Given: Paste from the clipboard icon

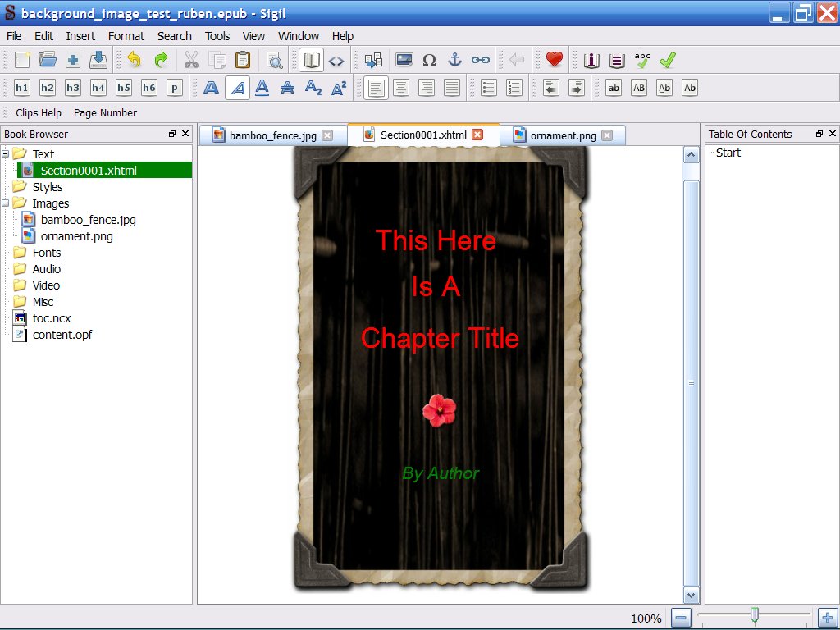Looking at the screenshot, I should 243,60.
